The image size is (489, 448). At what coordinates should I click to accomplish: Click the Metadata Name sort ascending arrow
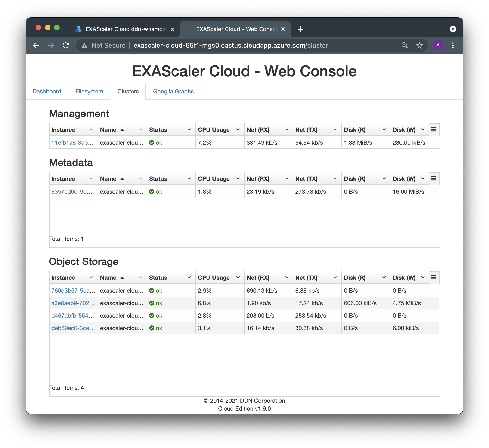[122, 179]
